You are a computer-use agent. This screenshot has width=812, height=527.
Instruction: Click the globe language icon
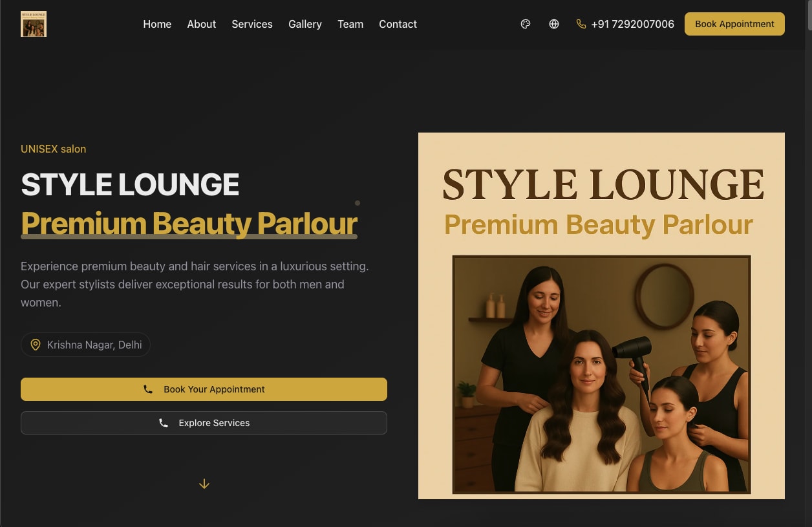pos(554,24)
